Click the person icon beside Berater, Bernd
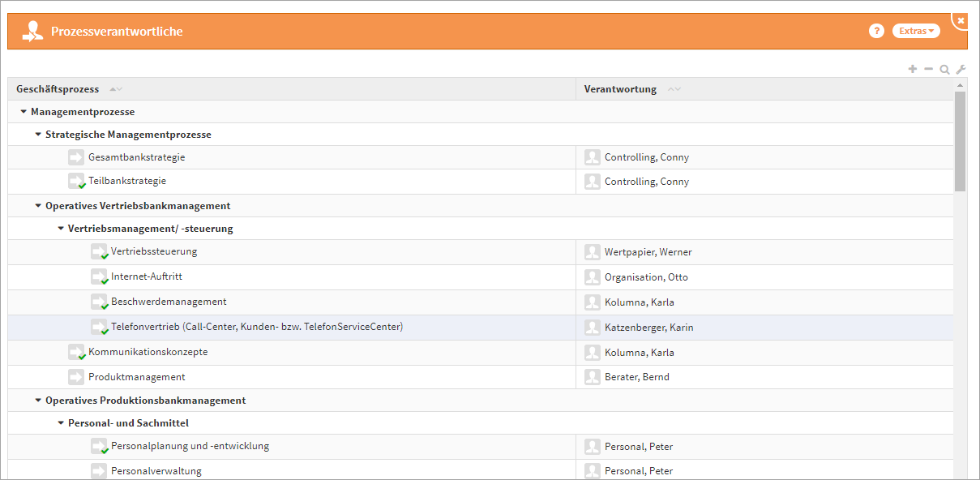 [x=593, y=377]
